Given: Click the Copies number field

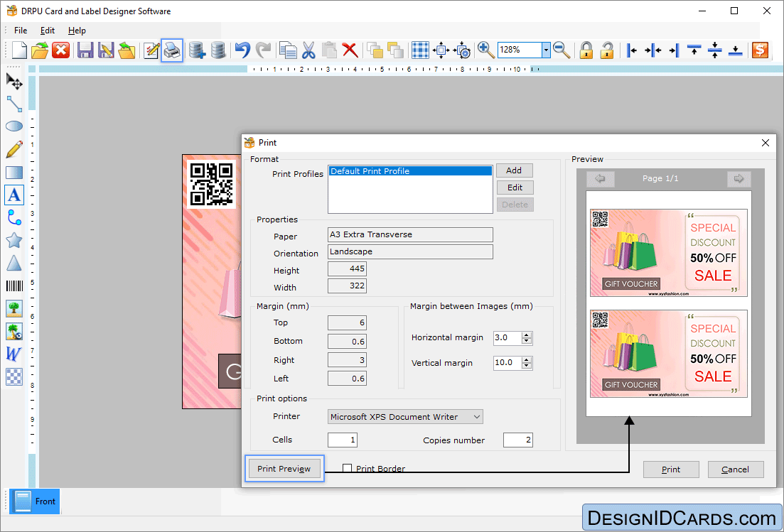Looking at the screenshot, I should tap(518, 440).
